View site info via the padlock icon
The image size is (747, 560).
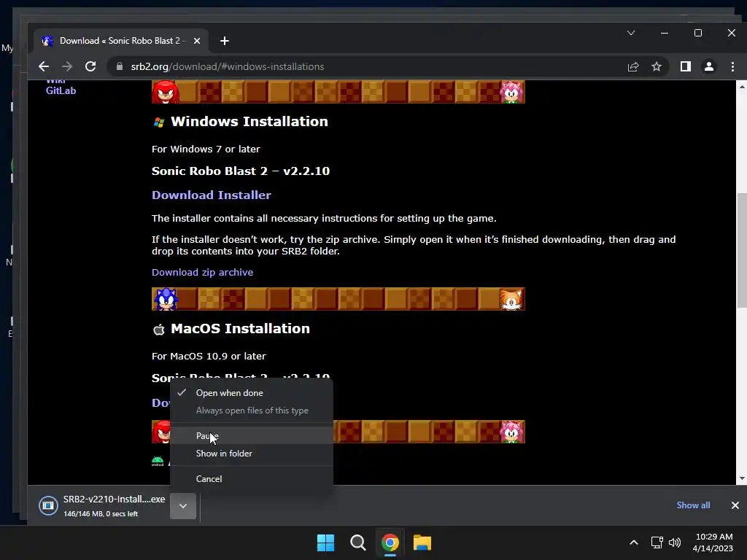[x=120, y=66]
